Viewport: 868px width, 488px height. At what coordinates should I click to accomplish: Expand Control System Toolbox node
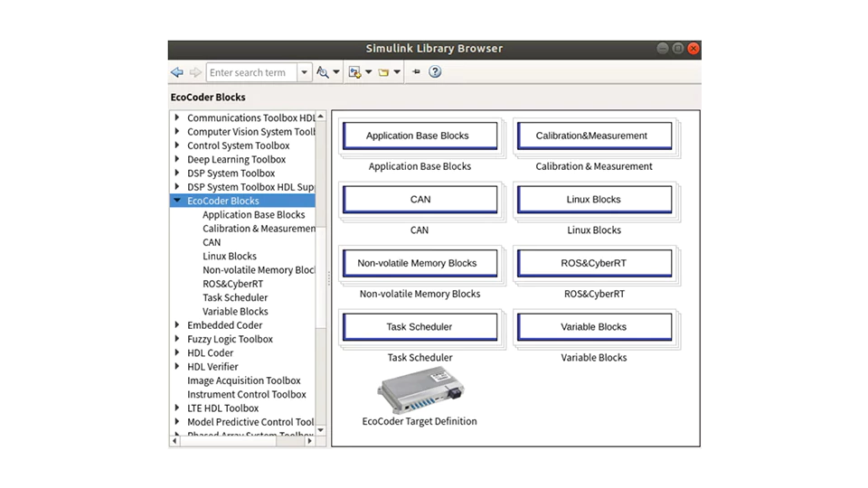(177, 145)
